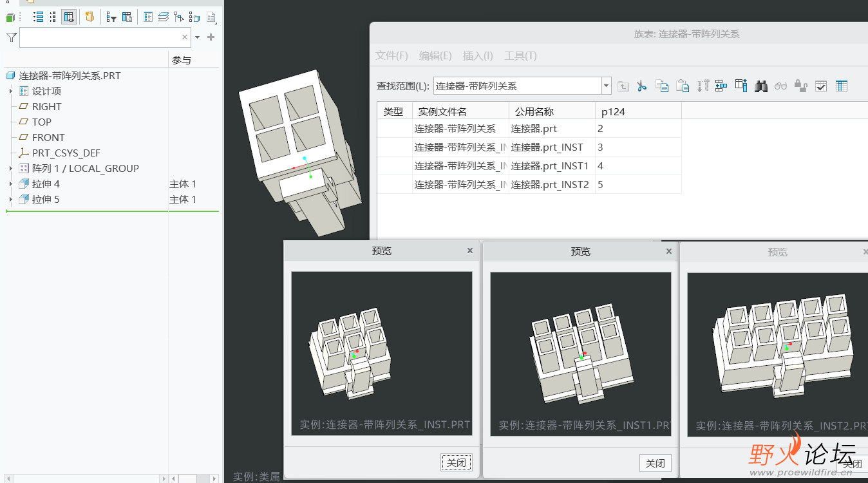
Task: Expand all model tree items icon
Action: 39,17
